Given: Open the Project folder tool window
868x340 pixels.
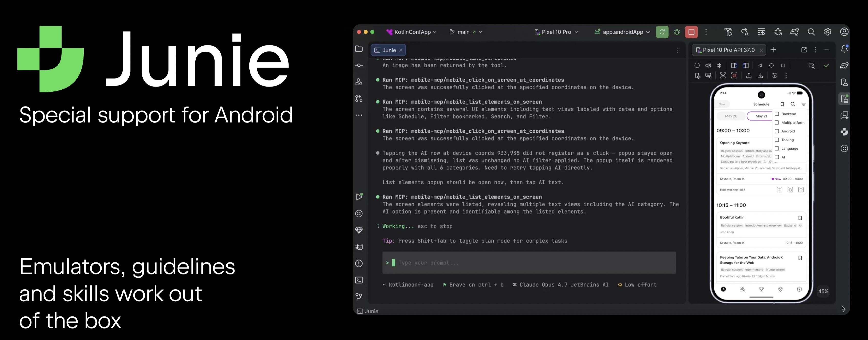Looking at the screenshot, I should coord(359,49).
